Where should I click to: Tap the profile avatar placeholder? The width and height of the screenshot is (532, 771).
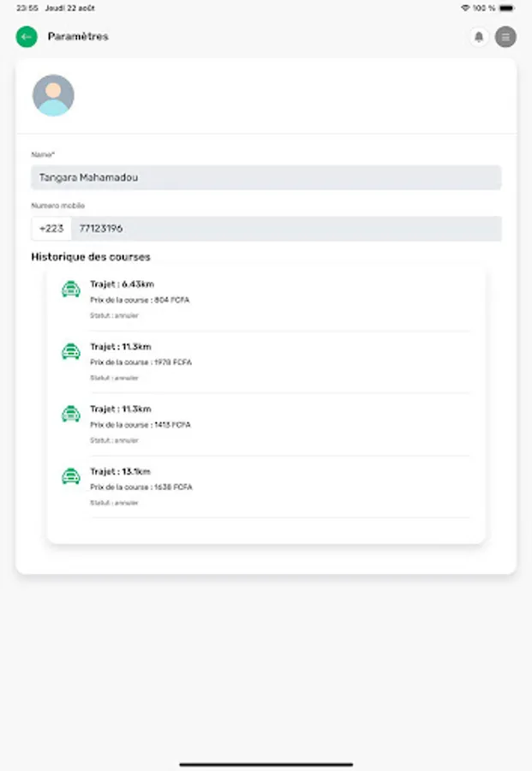pos(53,94)
